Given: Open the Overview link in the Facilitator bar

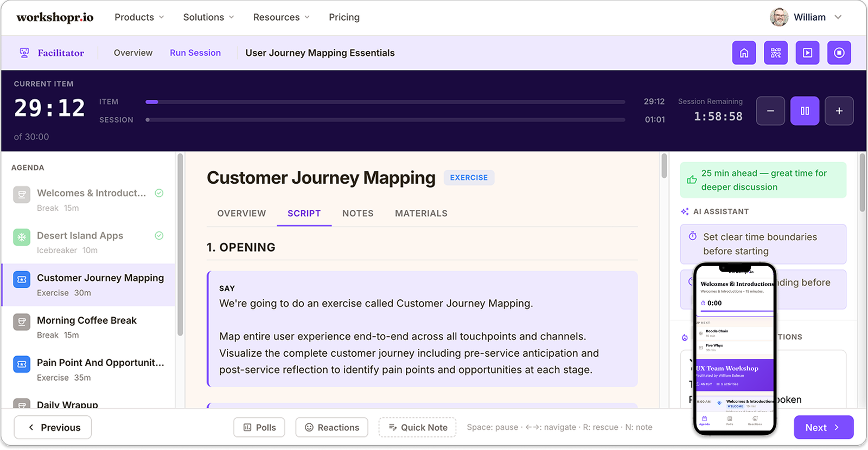Looking at the screenshot, I should [x=133, y=53].
